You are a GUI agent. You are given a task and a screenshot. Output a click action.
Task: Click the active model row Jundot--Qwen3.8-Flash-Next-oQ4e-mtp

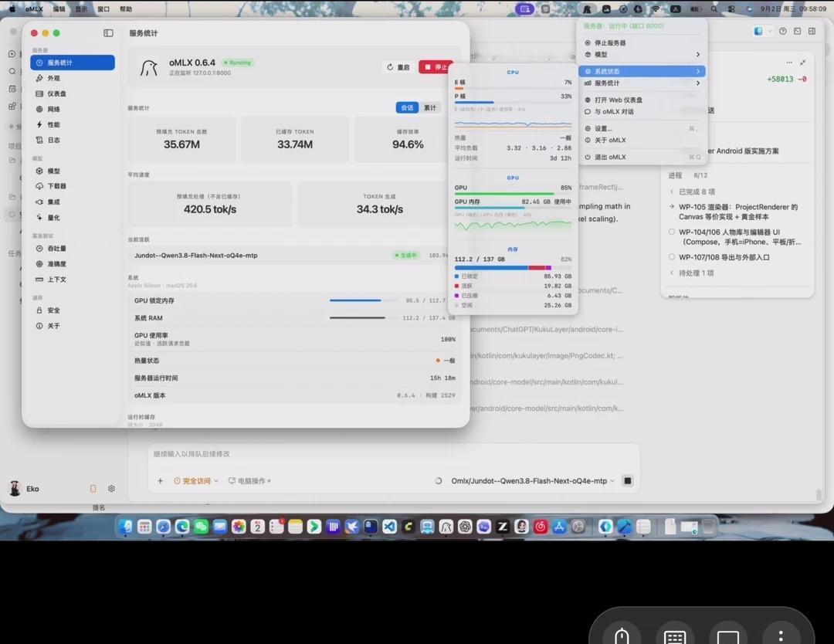point(291,256)
